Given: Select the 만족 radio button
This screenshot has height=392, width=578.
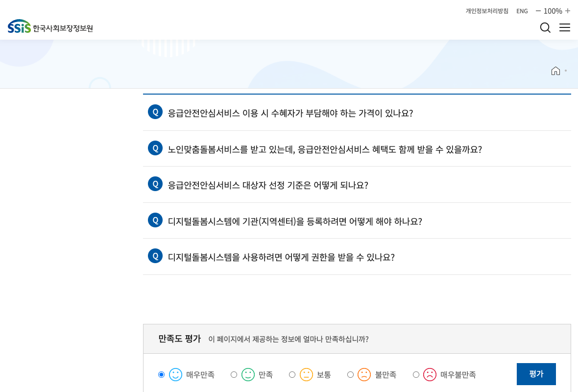Looking at the screenshot, I should (234, 375).
